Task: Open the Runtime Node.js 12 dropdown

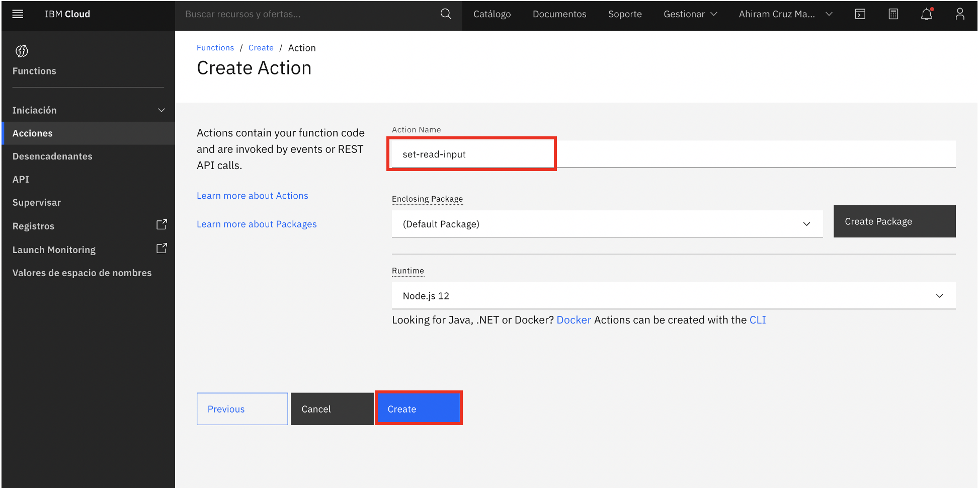Action: click(674, 296)
